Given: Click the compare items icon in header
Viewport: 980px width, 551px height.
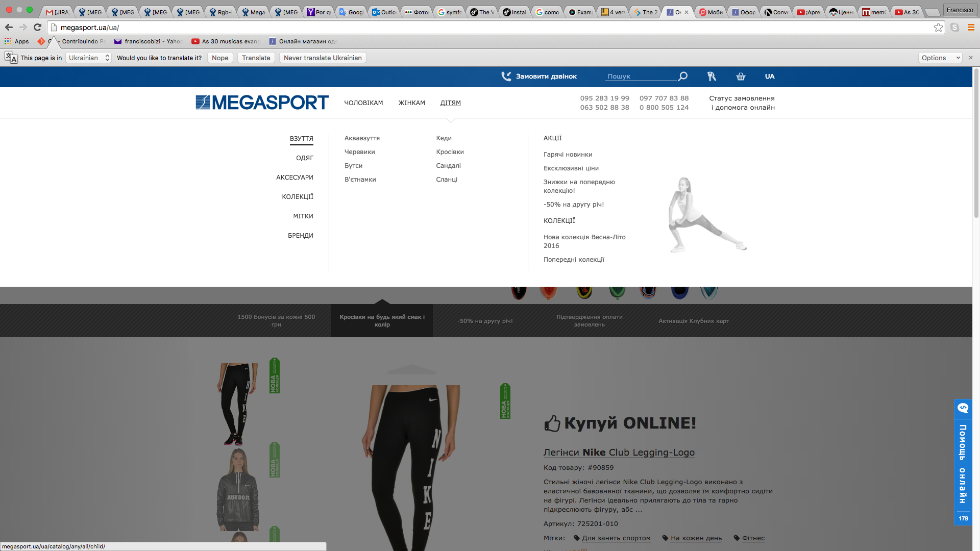Looking at the screenshot, I should 712,77.
